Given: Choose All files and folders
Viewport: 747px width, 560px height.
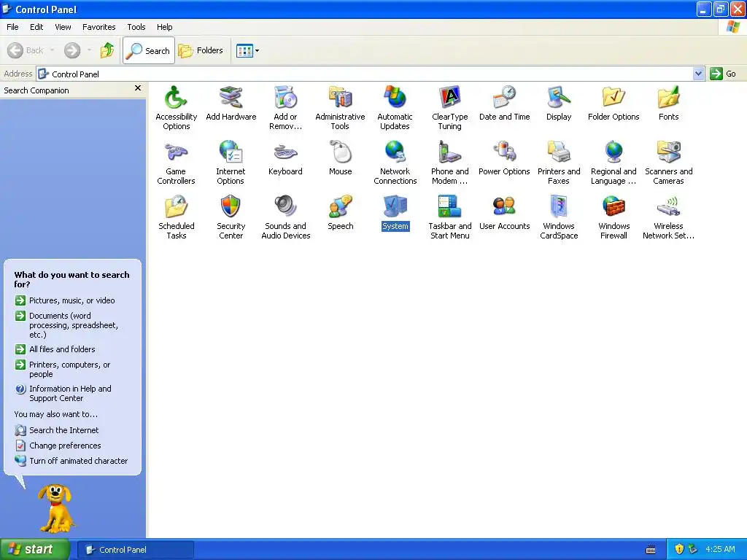Looking at the screenshot, I should pyautogui.click(x=62, y=349).
